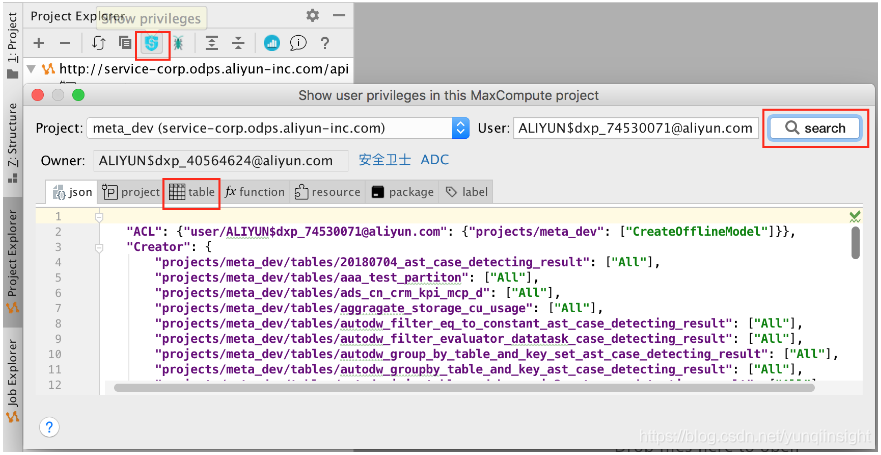Viewport: 881px width, 455px height.
Task: Click the blue bar-chart icon
Action: tap(272, 43)
